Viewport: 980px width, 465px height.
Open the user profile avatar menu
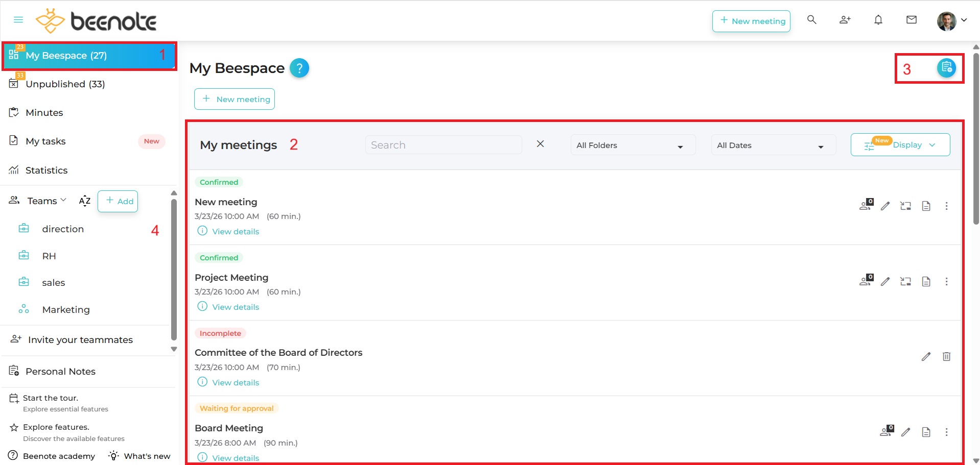[x=951, y=21]
